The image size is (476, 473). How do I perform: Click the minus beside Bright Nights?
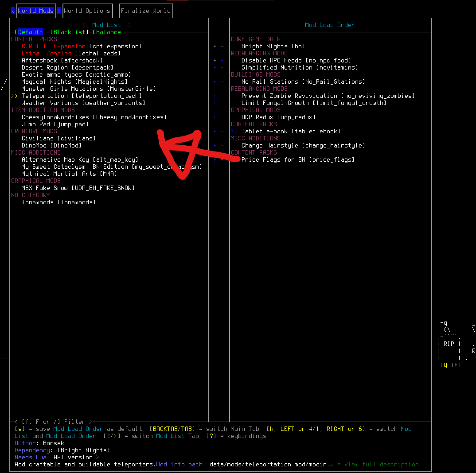pos(222,47)
